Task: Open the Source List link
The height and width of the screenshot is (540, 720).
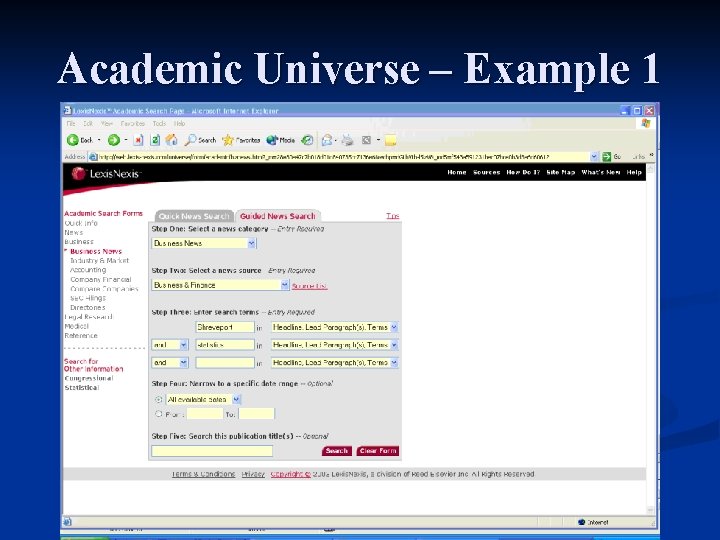Action: click(309, 286)
